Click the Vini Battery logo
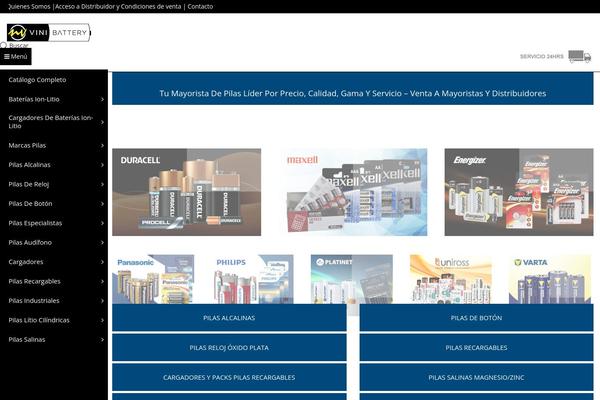The image size is (600, 400). pos(49,32)
